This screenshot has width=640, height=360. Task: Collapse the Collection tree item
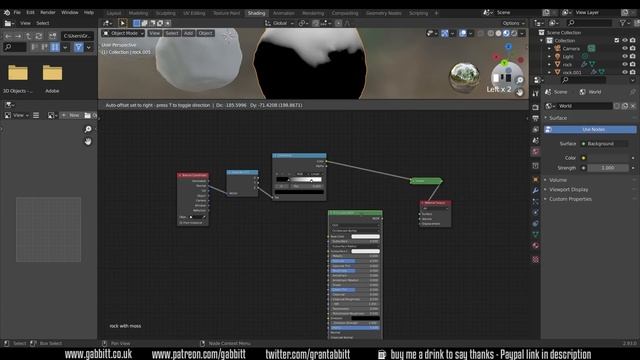point(542,40)
